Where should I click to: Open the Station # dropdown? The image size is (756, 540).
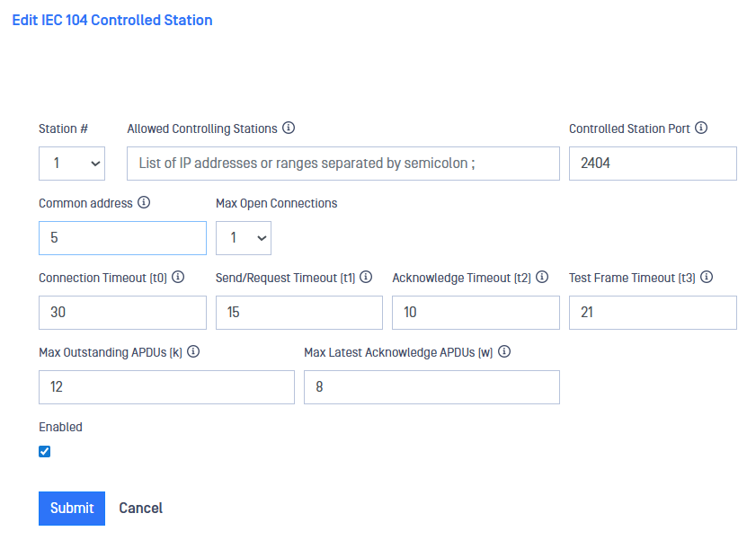pos(72,164)
